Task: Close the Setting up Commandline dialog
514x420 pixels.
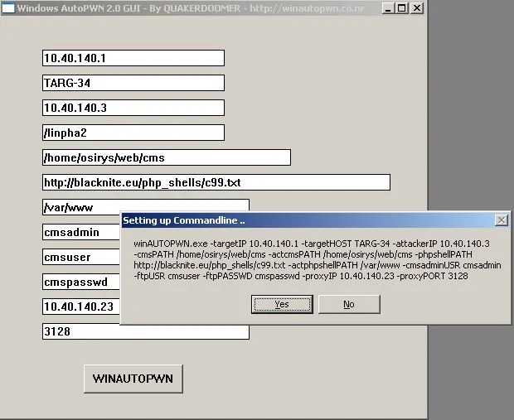Action: click(x=502, y=220)
